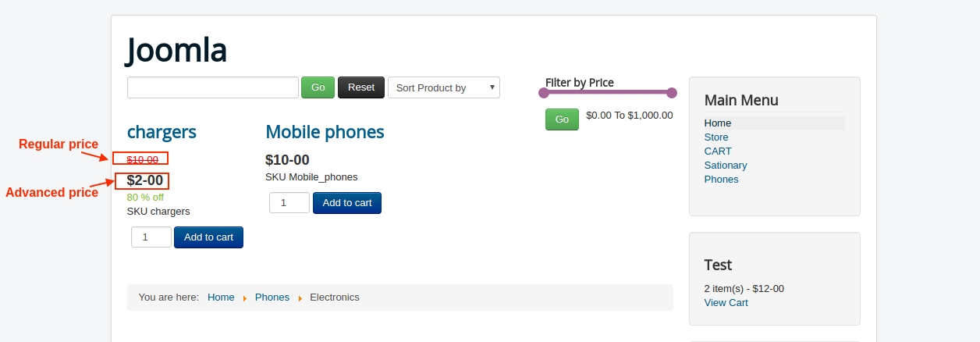Open Store in Main Menu
This screenshot has height=342, width=980.
click(x=716, y=137)
